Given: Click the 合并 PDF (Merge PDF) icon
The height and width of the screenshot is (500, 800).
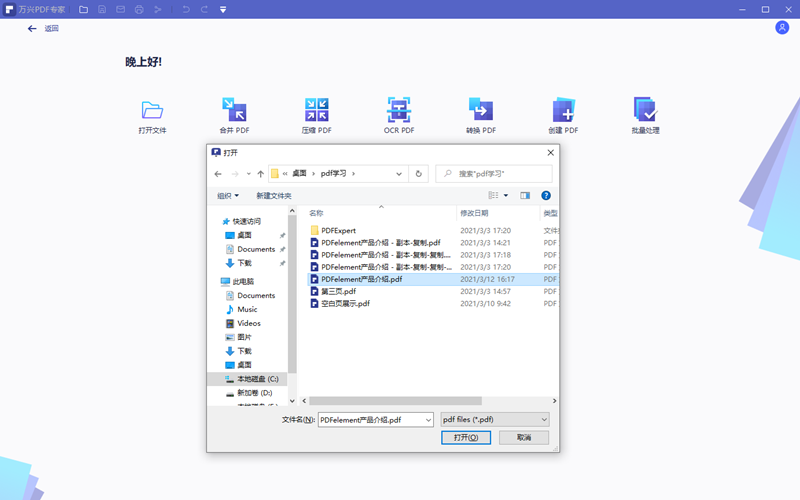Looking at the screenshot, I should (x=234, y=110).
